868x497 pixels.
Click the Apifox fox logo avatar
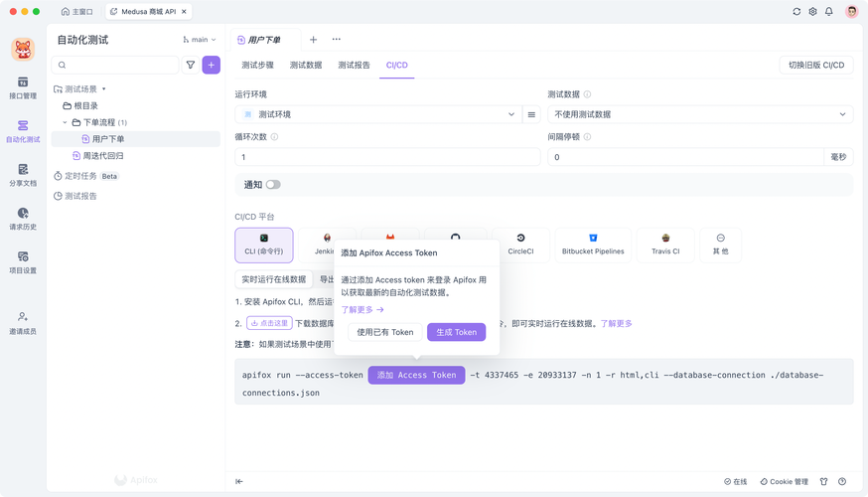23,50
